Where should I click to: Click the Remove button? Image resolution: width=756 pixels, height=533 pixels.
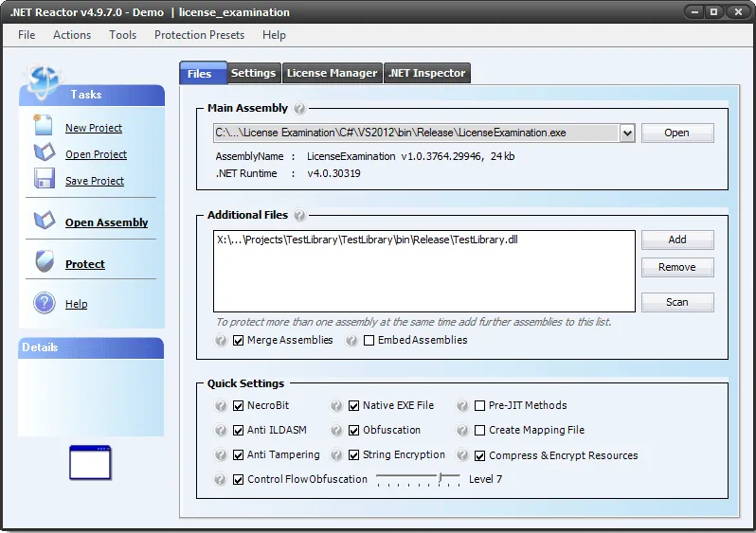pos(677,268)
